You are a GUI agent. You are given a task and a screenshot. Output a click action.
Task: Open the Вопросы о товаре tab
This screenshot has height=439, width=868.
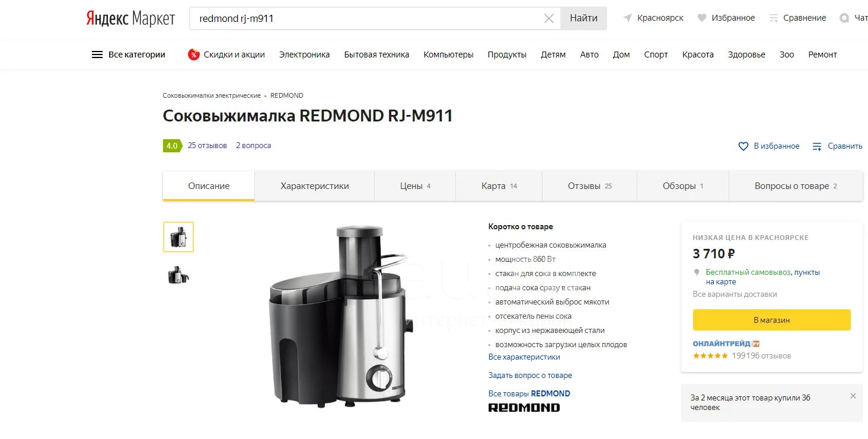[796, 186]
